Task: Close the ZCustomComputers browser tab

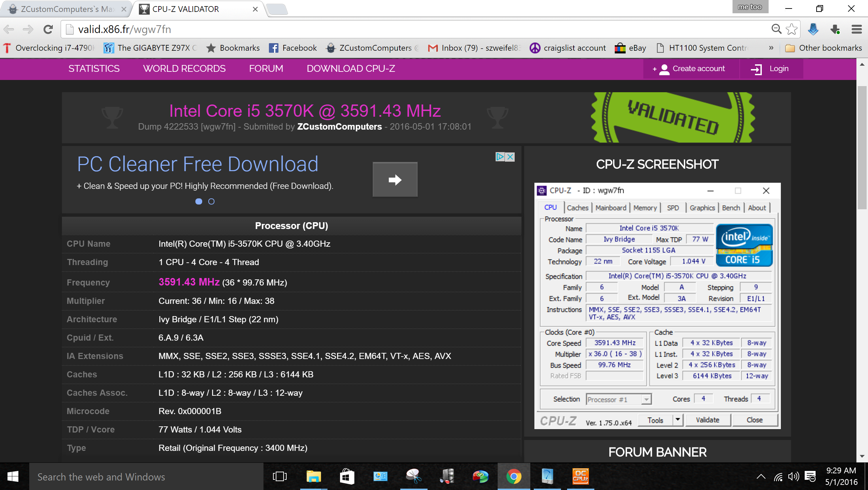Action: [124, 9]
